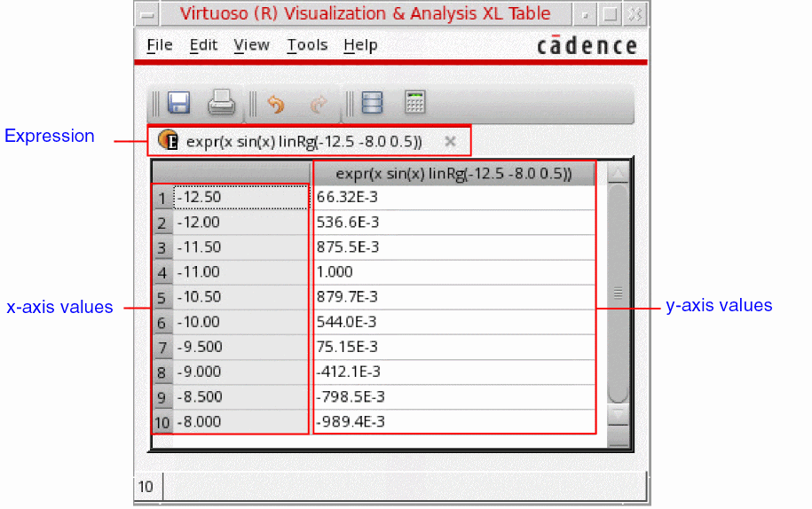The height and width of the screenshot is (509, 812).
Task: Select row header 3
Action: pyautogui.click(x=162, y=247)
